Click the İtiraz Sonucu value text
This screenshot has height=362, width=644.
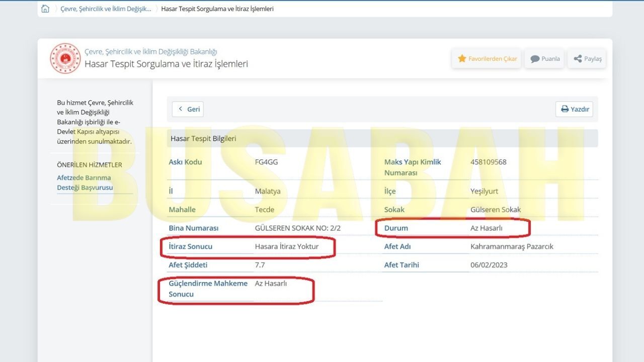click(287, 246)
